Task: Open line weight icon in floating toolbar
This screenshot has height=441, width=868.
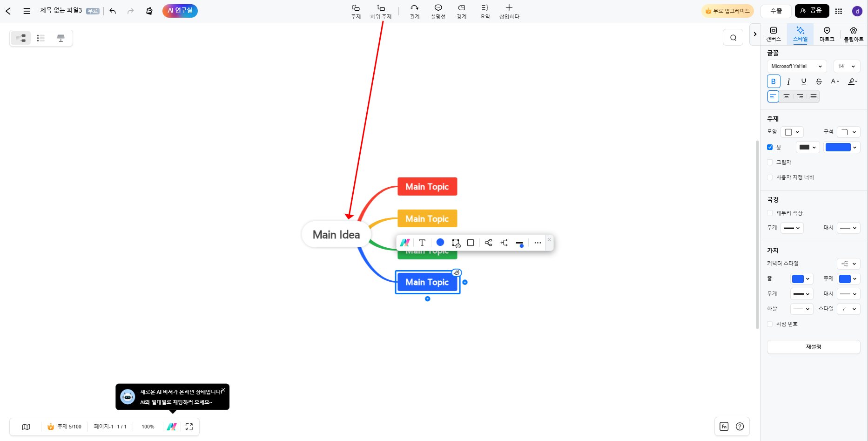Action: [519, 243]
